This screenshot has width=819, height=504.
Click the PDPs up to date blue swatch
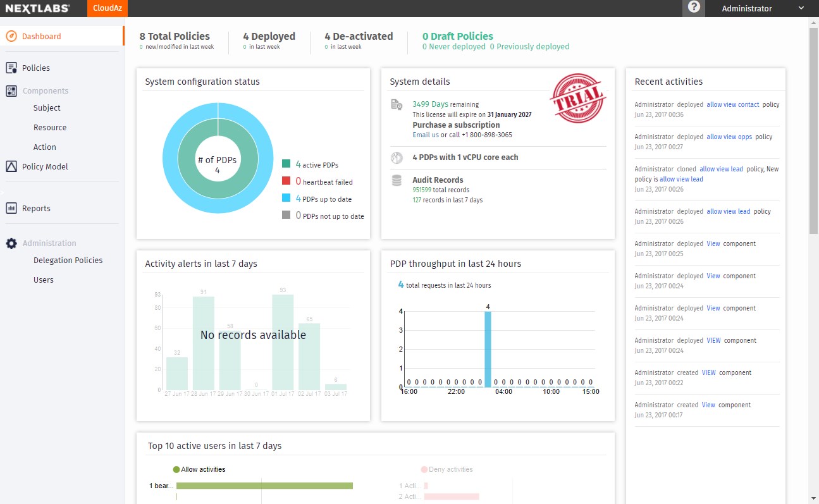[x=286, y=199]
